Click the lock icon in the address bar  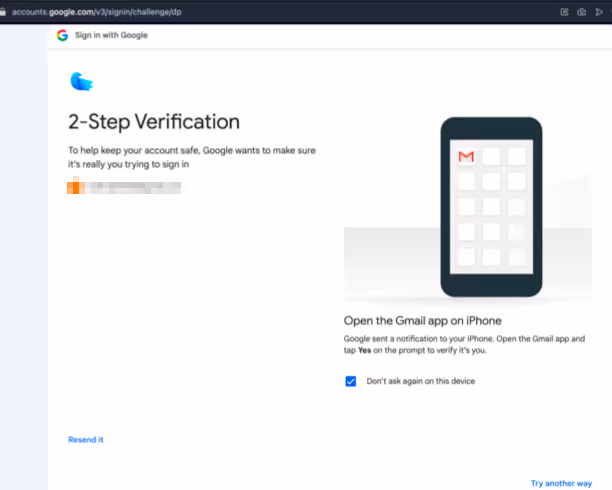click(x=3, y=12)
